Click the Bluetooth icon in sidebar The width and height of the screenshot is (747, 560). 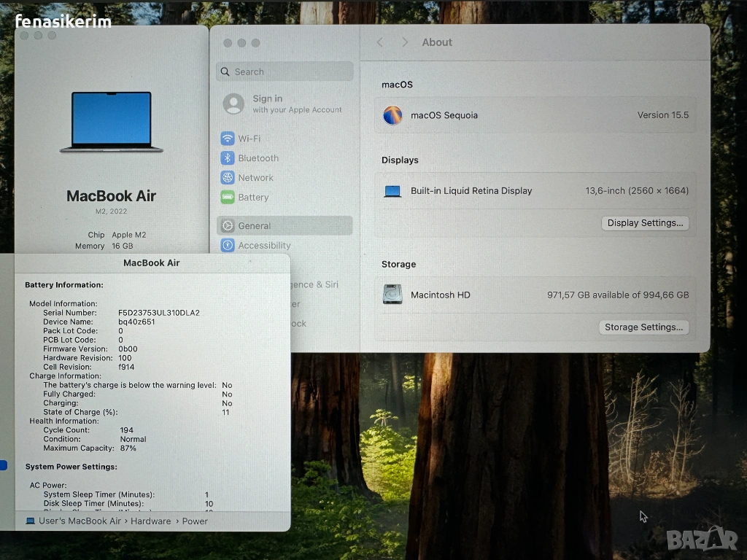228,158
